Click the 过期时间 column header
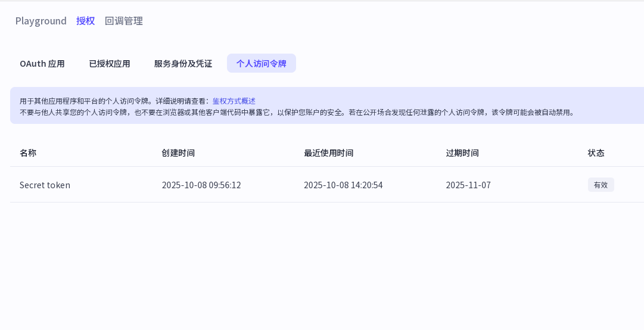 coord(462,153)
